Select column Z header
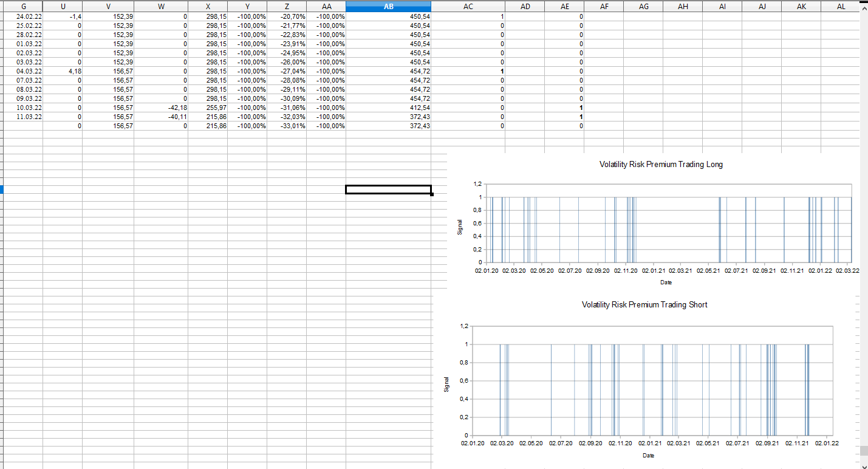The image size is (868, 469). pyautogui.click(x=287, y=6)
